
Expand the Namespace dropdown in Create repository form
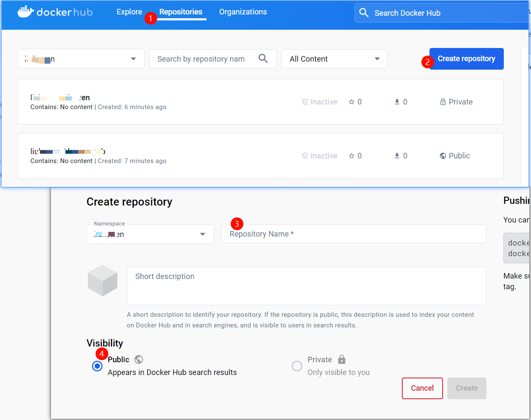(x=150, y=234)
